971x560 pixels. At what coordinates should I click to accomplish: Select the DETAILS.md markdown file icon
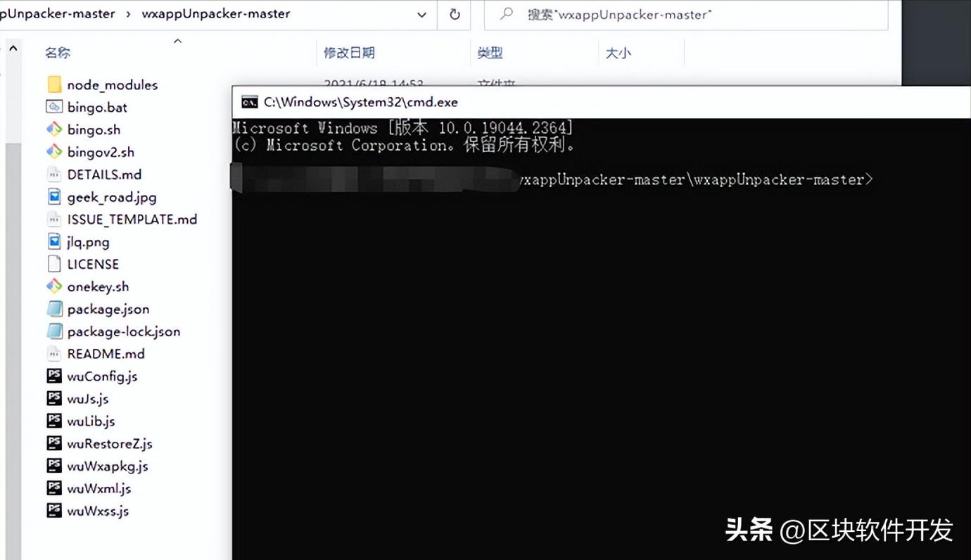tap(53, 174)
